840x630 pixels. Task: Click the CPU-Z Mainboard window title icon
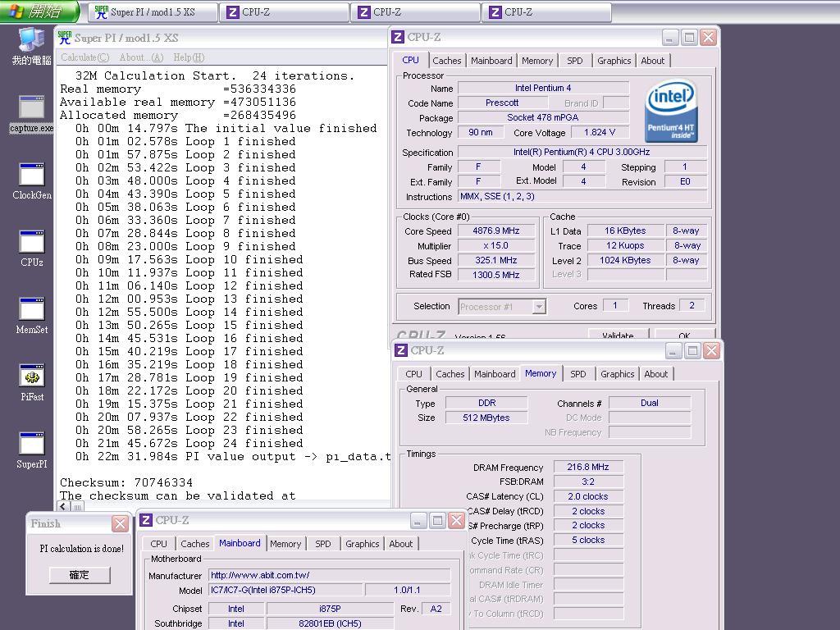[146, 520]
